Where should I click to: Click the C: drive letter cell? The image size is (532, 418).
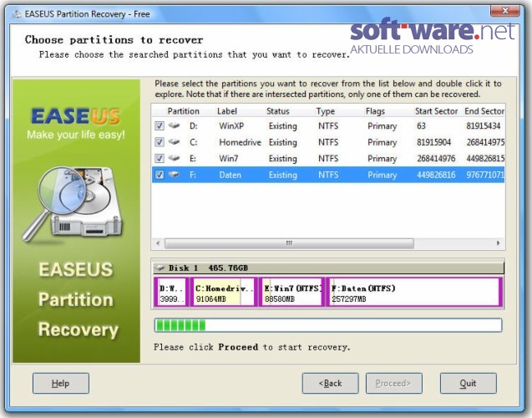pyautogui.click(x=194, y=142)
